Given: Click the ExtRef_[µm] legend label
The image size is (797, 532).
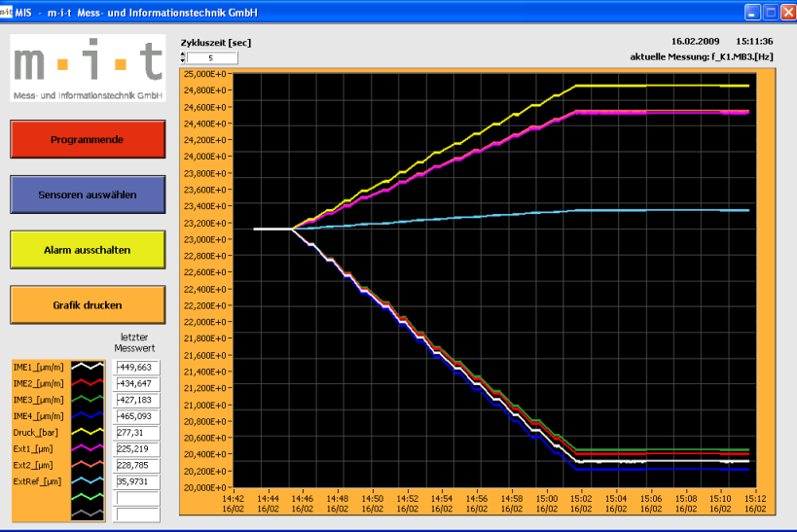Looking at the screenshot, I should click(x=37, y=481).
